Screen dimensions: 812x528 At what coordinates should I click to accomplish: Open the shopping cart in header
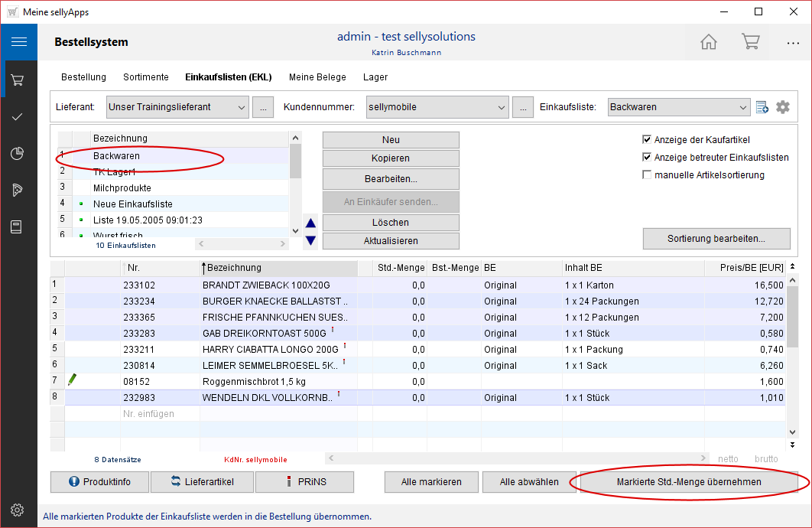[750, 42]
